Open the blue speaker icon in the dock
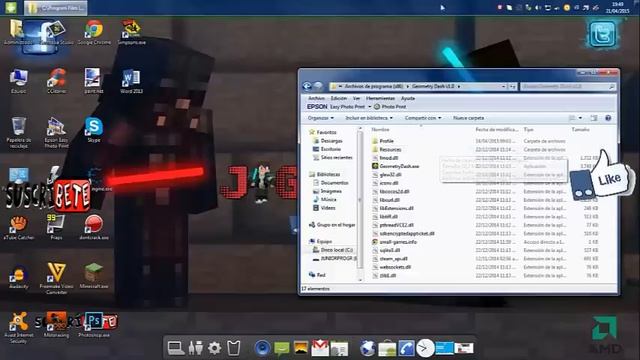This screenshot has width=640, height=360. click(x=262, y=348)
